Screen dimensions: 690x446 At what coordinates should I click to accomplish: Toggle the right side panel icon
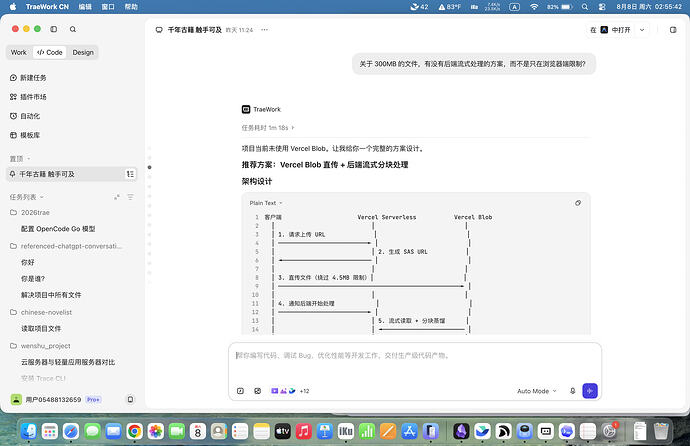tap(673, 30)
